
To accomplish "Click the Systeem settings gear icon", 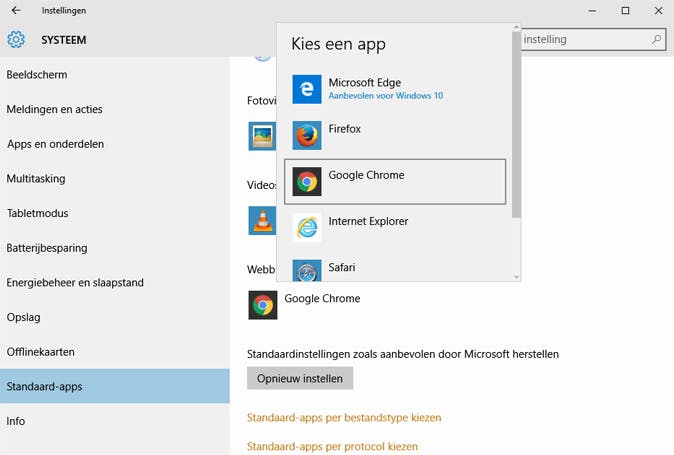I will 16,40.
